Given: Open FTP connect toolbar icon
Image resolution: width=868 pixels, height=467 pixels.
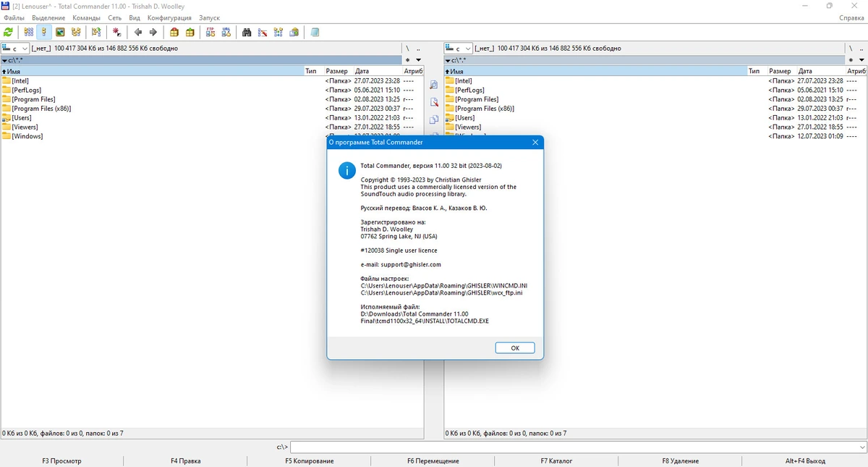Looking at the screenshot, I should [x=210, y=32].
